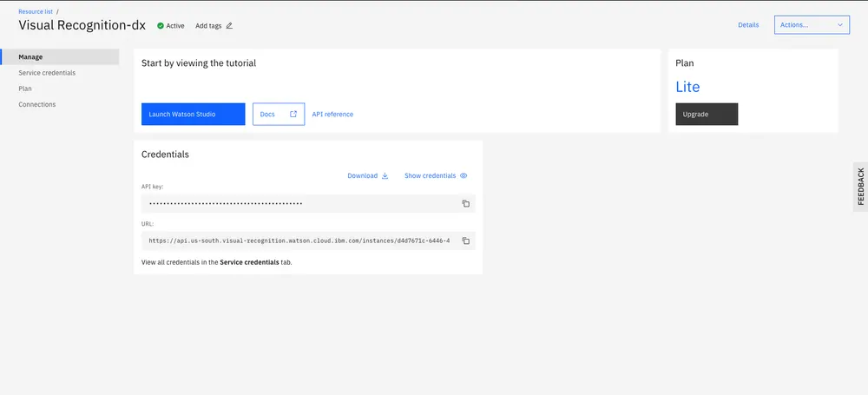Open Connections in left sidebar
The height and width of the screenshot is (395, 868).
[x=37, y=104]
